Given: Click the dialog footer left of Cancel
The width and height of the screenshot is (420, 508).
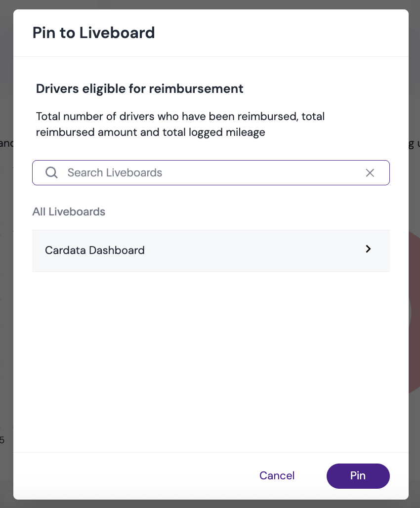Looking at the screenshot, I should [129, 475].
